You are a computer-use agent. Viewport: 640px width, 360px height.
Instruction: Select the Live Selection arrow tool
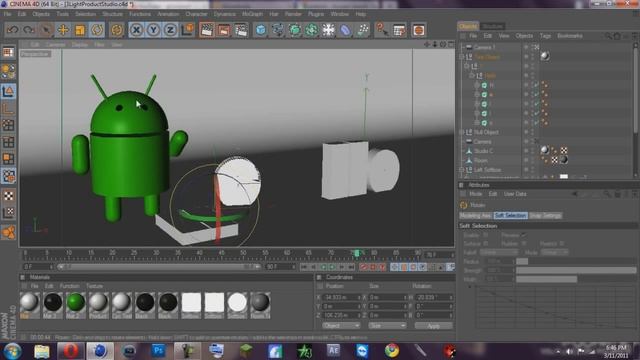(x=46, y=30)
